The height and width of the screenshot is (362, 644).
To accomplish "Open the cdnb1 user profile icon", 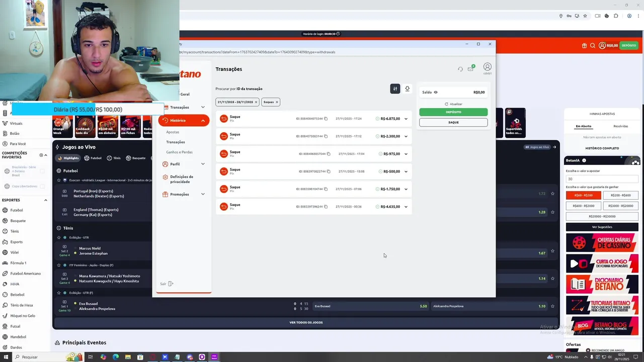I will coord(487,67).
